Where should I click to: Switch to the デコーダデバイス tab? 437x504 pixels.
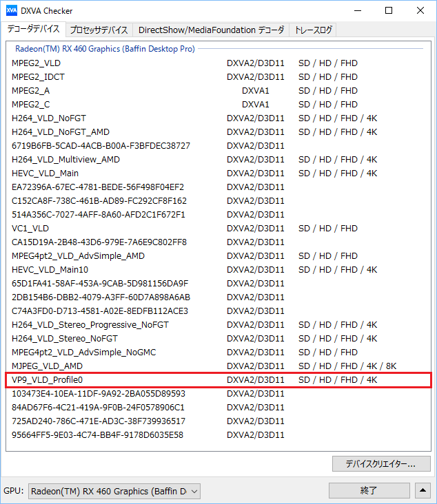pos(34,29)
